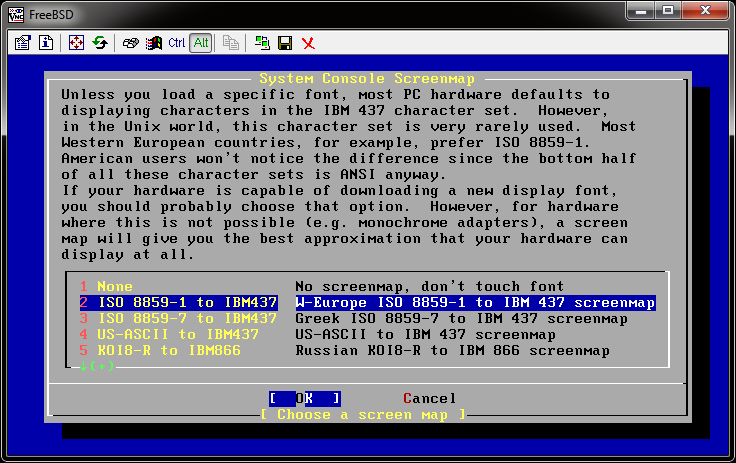Minimize the FreeBSD VNC window
The image size is (736, 463).
(641, 11)
